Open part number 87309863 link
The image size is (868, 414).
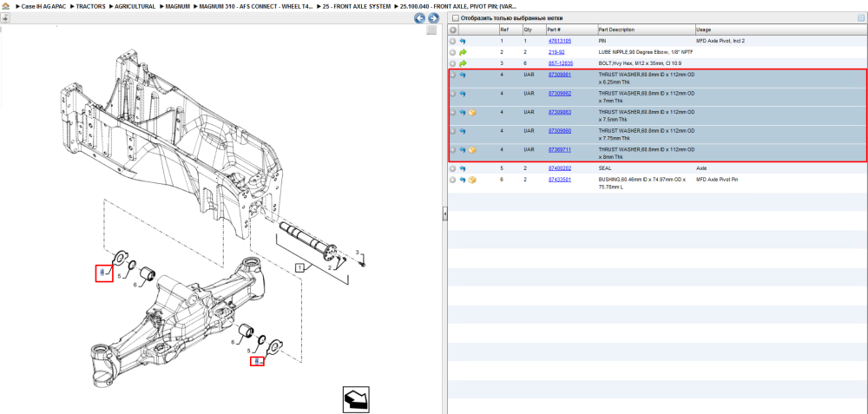click(x=560, y=112)
